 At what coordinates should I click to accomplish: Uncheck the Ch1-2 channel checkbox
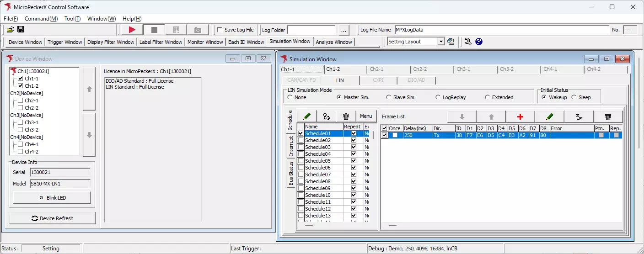20,86
